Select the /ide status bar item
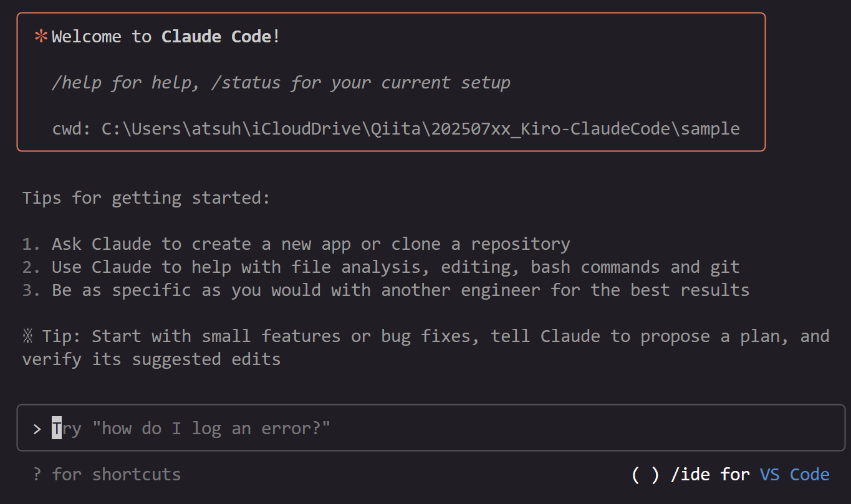 tap(690, 474)
